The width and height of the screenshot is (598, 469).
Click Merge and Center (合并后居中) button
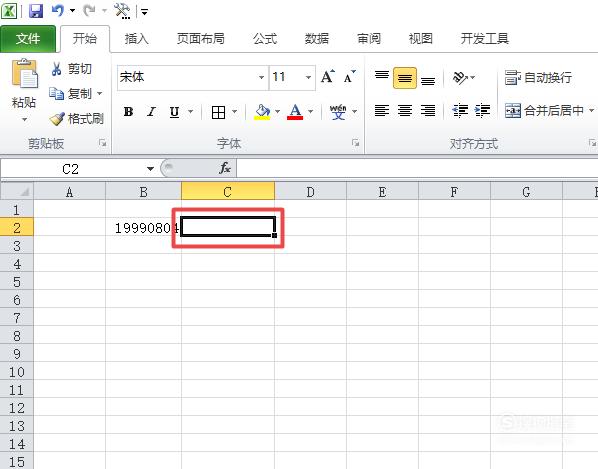pos(544,111)
